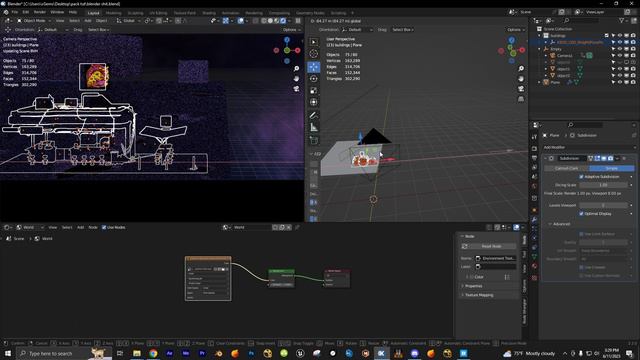Expand Texture Mapping panel in node sidebar
Viewport: 640px width, 360px height.
(x=479, y=295)
